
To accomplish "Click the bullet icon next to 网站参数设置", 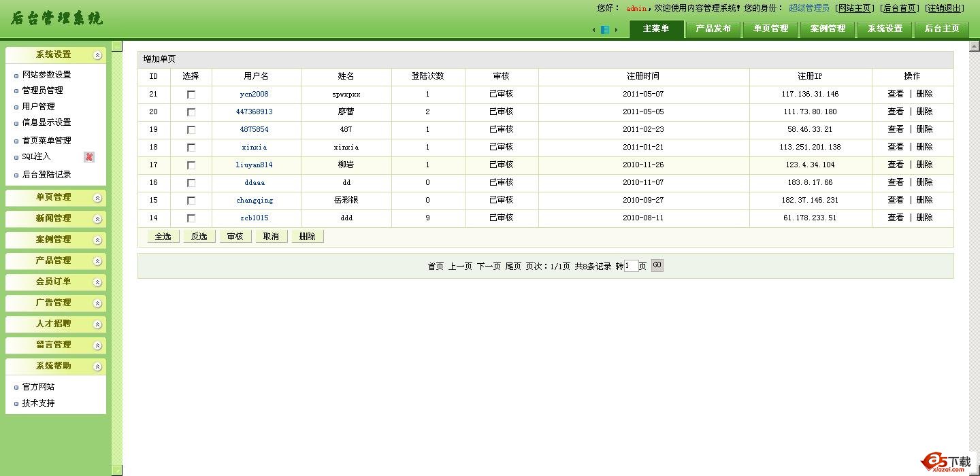I will [16, 75].
